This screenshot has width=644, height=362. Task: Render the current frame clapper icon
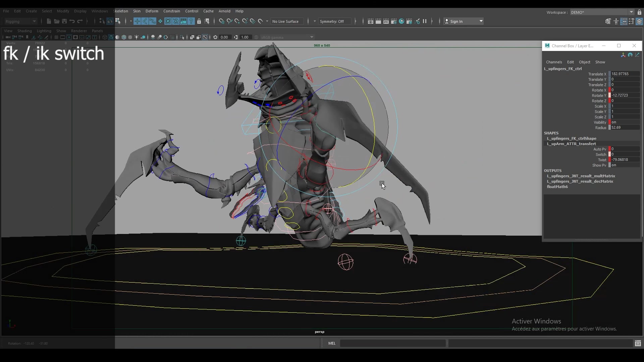378,21
